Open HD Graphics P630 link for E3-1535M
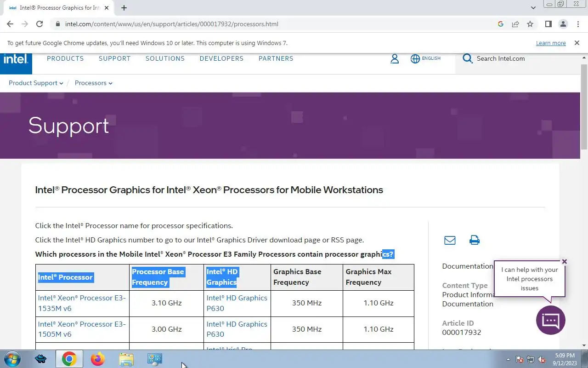588x368 pixels. [x=237, y=303]
